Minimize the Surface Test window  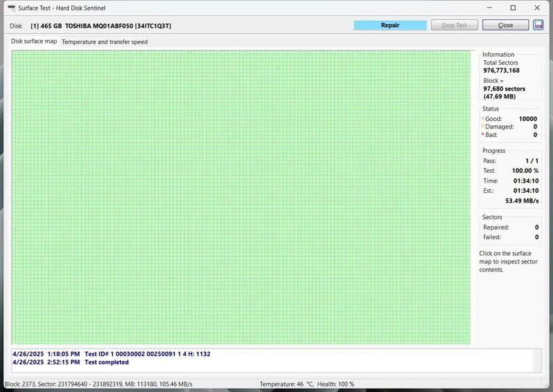click(487, 8)
